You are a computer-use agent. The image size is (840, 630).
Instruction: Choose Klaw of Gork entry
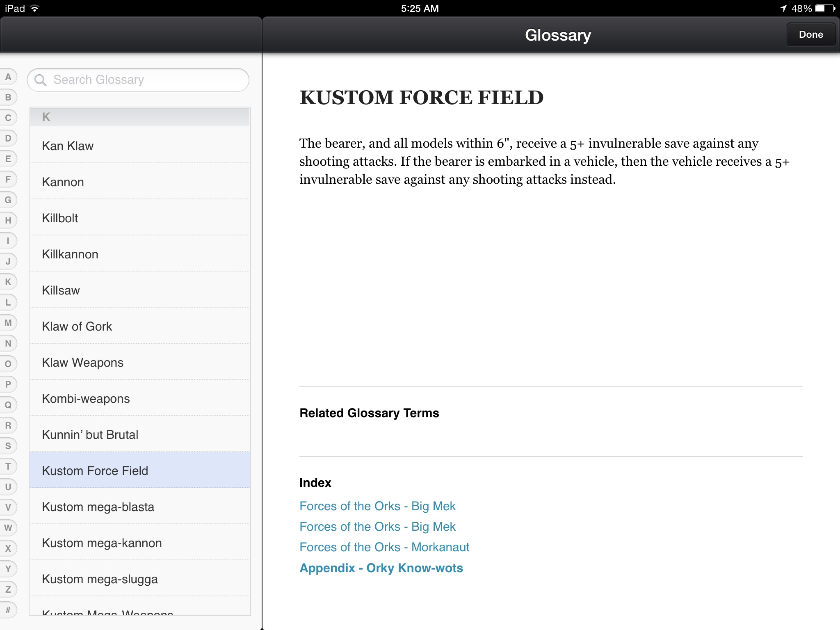click(140, 326)
